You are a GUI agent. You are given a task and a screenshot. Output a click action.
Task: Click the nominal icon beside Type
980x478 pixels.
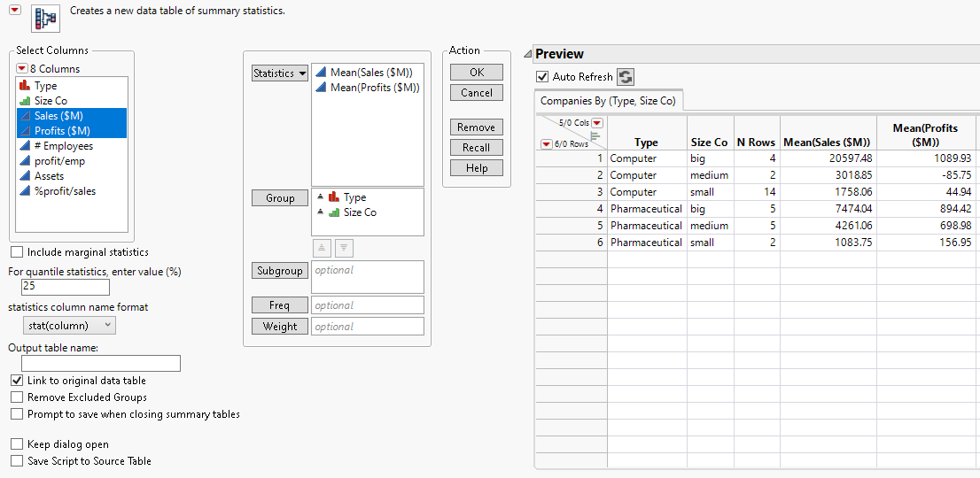[25, 86]
